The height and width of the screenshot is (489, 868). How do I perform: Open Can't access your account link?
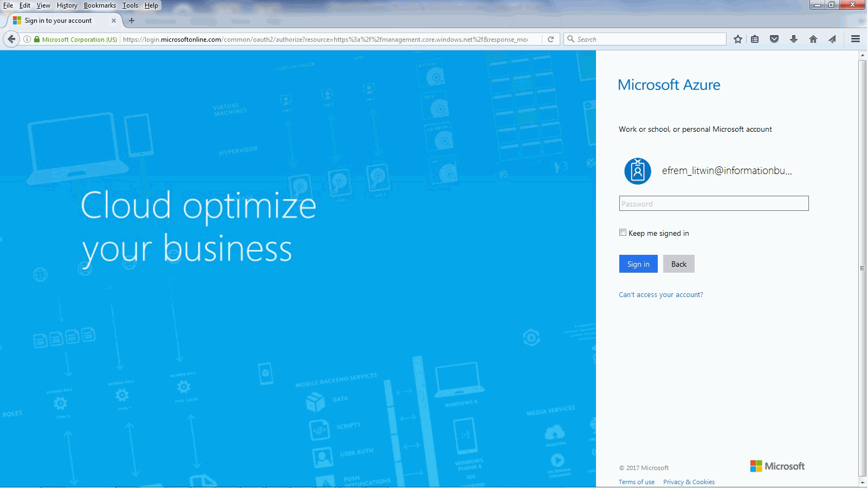click(x=661, y=295)
